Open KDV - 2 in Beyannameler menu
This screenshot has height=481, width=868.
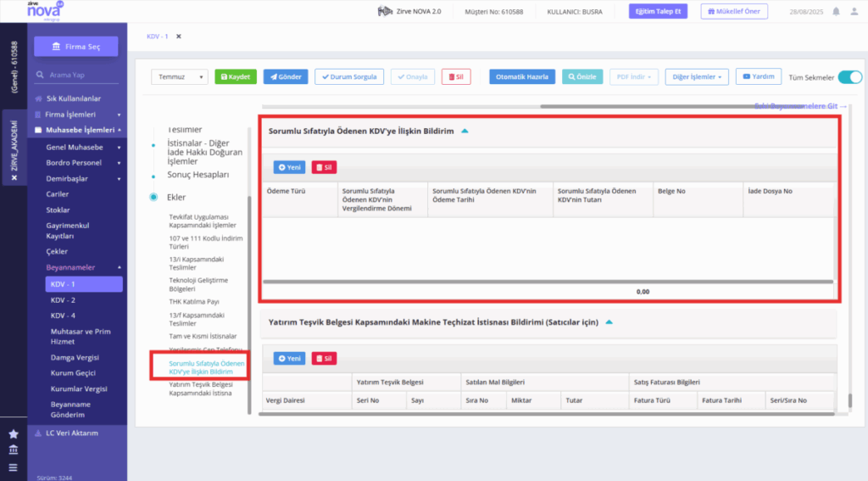[x=63, y=299]
